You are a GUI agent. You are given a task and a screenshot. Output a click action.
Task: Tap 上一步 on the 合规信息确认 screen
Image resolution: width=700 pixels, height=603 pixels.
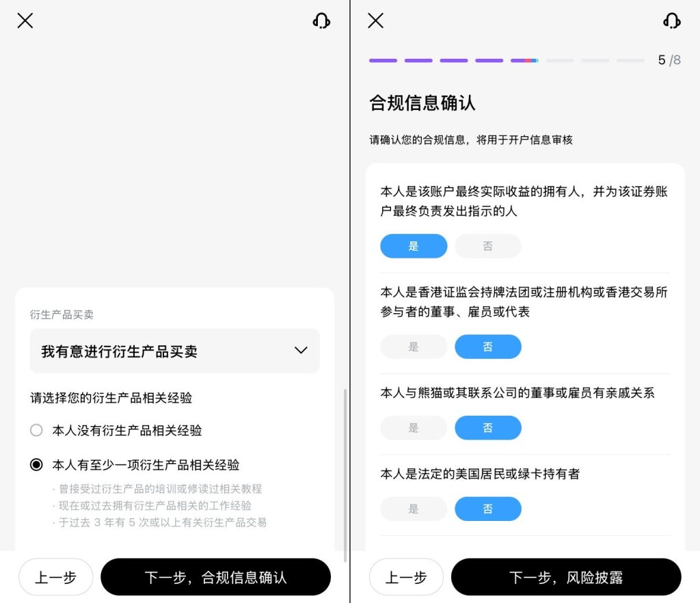tap(406, 577)
